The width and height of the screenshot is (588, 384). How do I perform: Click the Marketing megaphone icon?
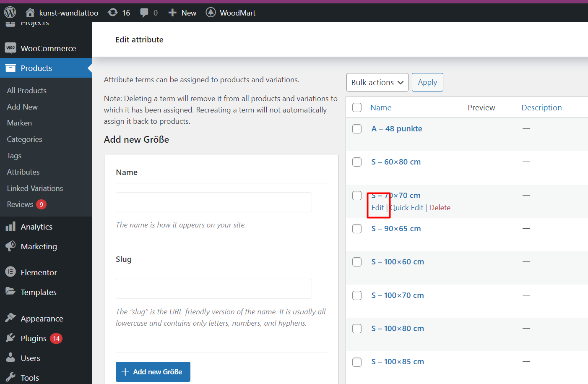pyautogui.click(x=10, y=246)
